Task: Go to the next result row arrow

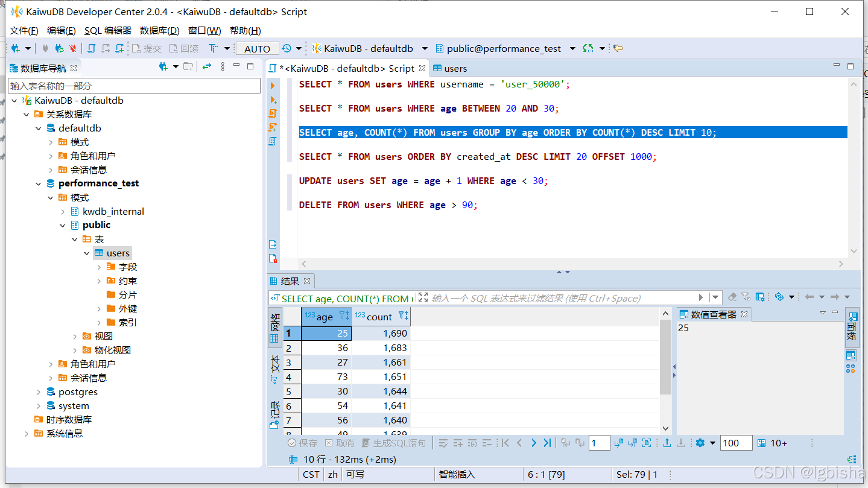Action: [534, 443]
